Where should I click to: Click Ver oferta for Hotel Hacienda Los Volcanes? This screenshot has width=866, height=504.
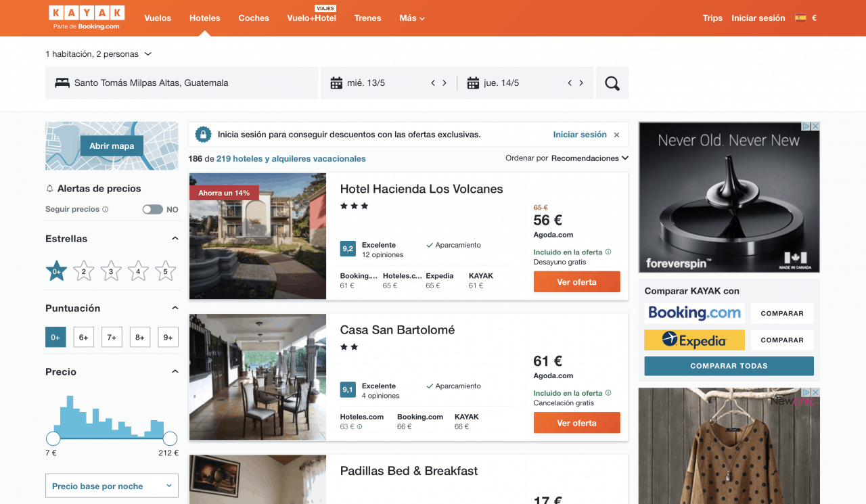[577, 282]
